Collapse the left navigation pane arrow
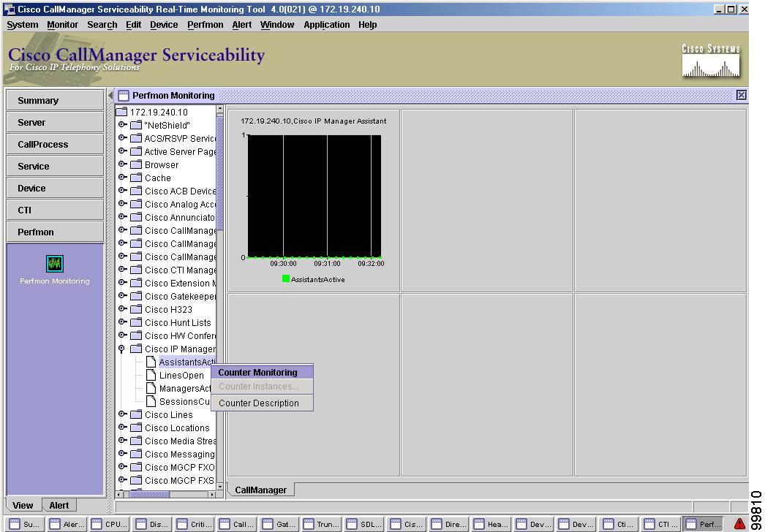 (x=110, y=95)
